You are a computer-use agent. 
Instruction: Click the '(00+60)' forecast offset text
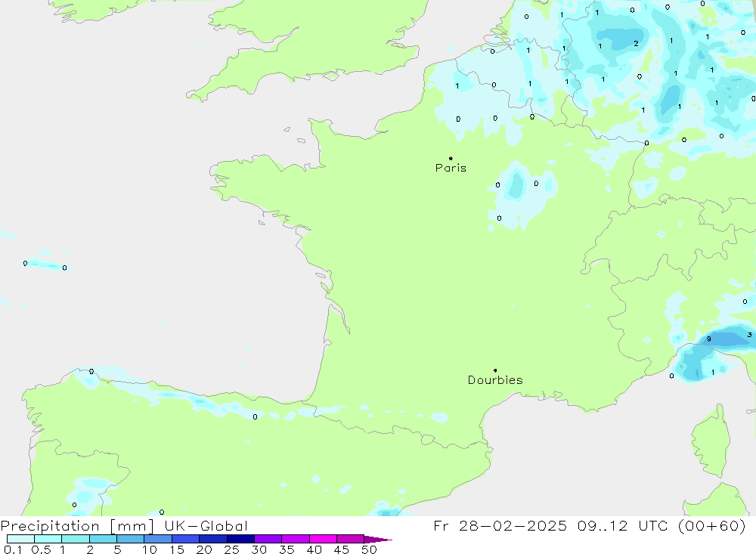point(711,526)
